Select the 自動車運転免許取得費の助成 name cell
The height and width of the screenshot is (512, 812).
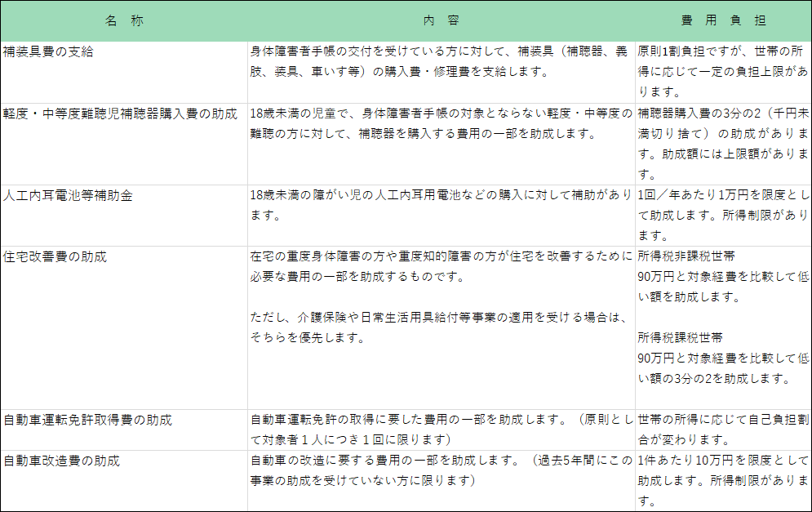pos(88,421)
